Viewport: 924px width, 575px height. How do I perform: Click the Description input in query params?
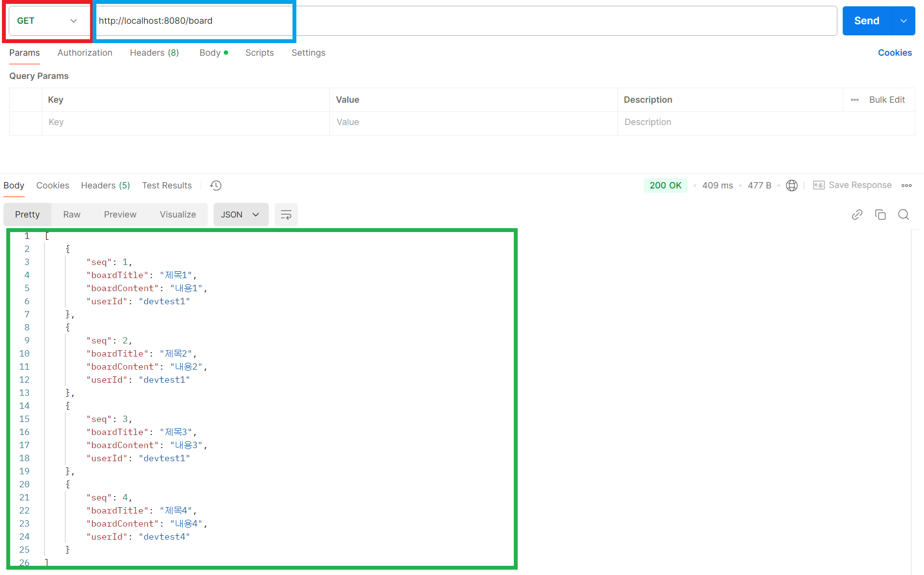[x=766, y=122]
